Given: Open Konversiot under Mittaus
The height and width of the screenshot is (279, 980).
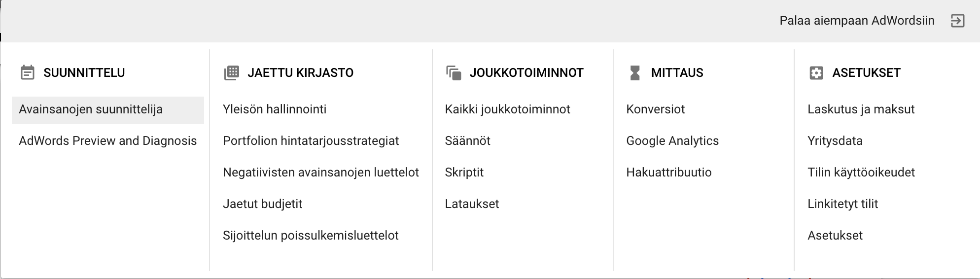Looking at the screenshot, I should (656, 109).
